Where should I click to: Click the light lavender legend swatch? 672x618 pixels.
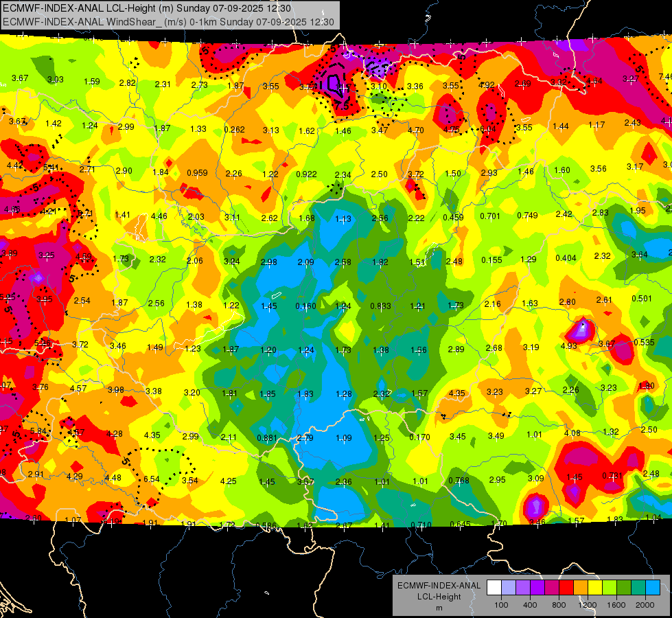508,588
